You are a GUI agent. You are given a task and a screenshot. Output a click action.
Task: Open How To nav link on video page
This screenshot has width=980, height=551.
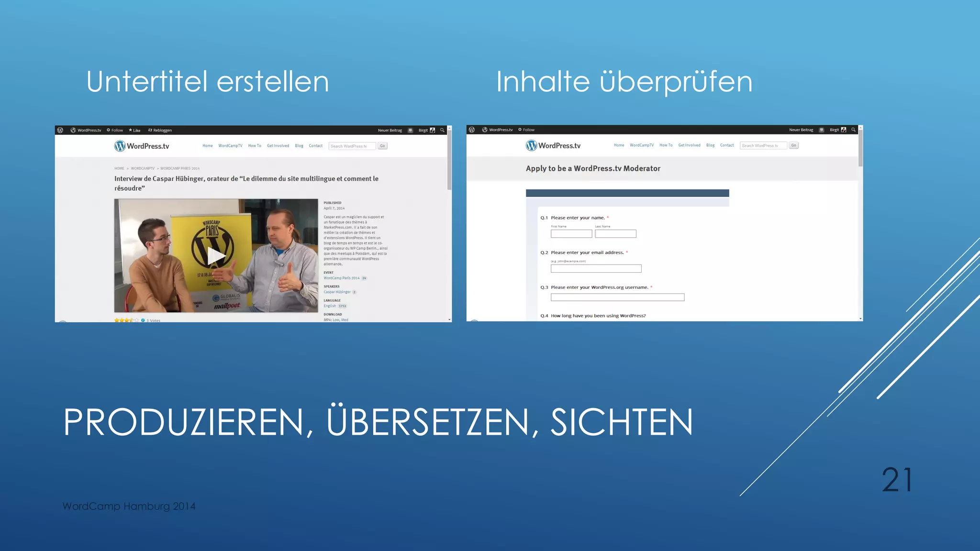coord(255,146)
